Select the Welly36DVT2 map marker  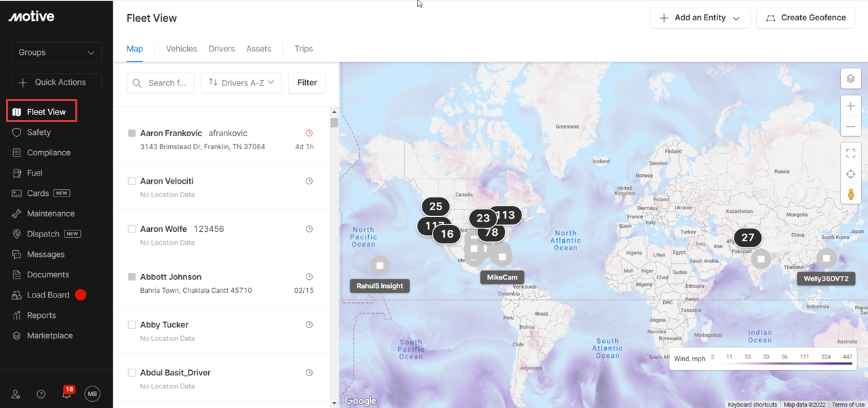[x=826, y=258]
